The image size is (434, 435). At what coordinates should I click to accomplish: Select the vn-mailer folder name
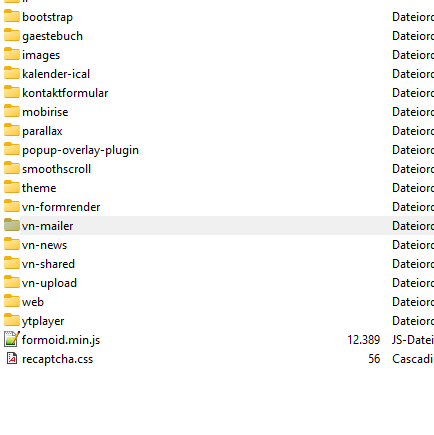(x=47, y=226)
